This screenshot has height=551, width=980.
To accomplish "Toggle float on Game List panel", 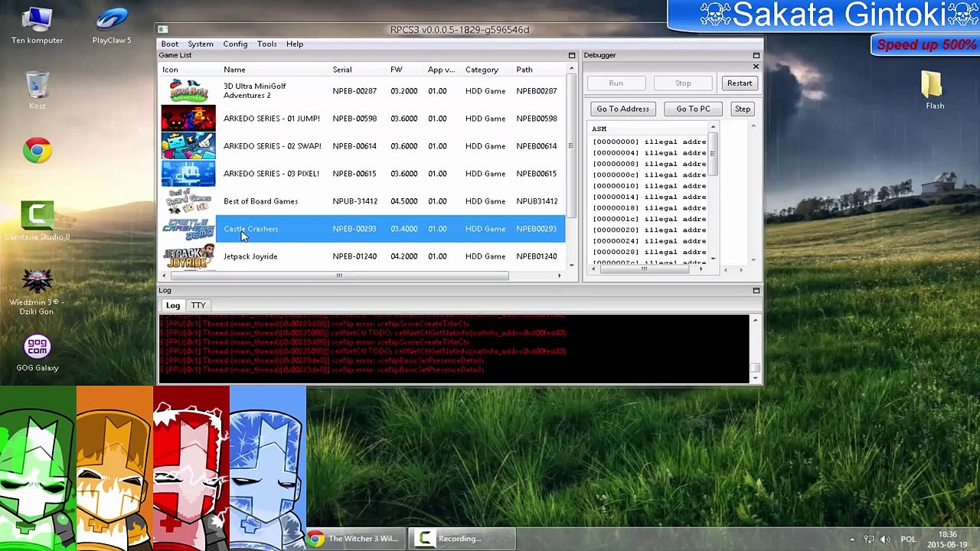I will tap(571, 55).
